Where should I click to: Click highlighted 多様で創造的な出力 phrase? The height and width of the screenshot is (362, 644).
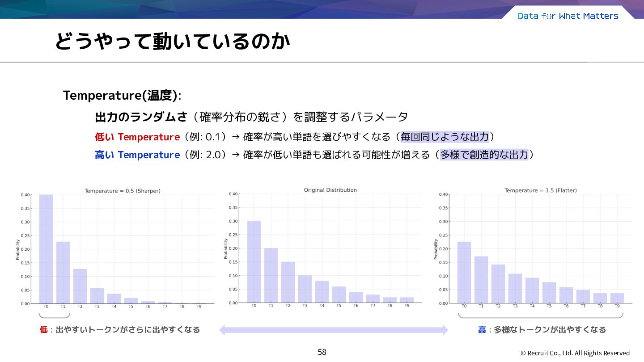(x=484, y=155)
